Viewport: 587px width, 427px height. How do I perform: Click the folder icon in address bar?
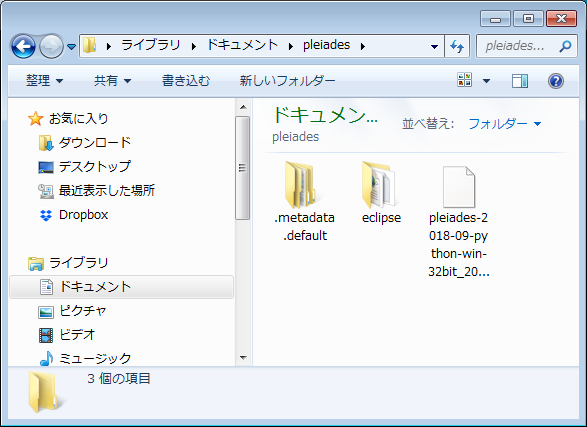click(89, 45)
